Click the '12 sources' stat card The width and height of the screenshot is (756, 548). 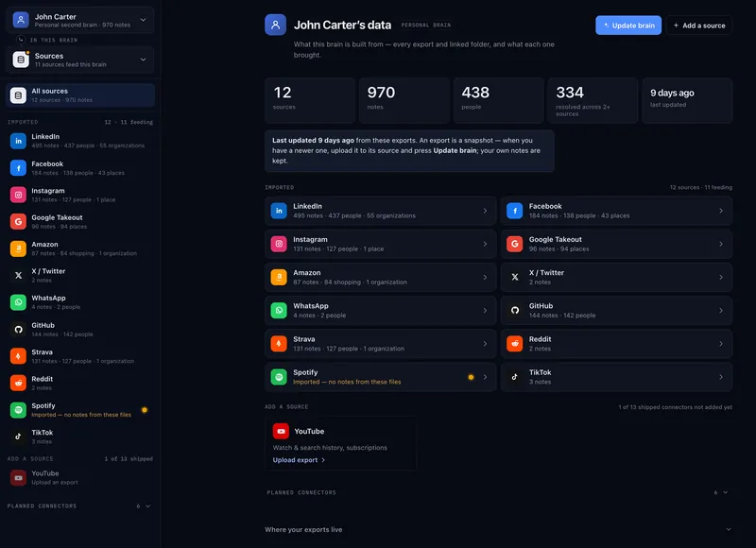pyautogui.click(x=310, y=100)
